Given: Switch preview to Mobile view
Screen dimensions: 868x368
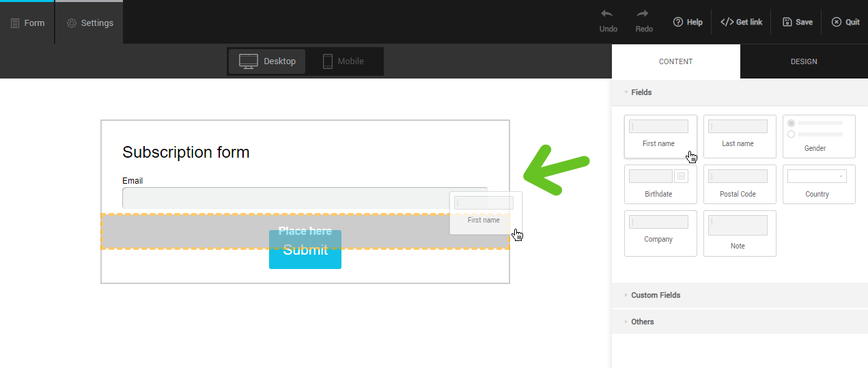Looking at the screenshot, I should click(x=343, y=61).
